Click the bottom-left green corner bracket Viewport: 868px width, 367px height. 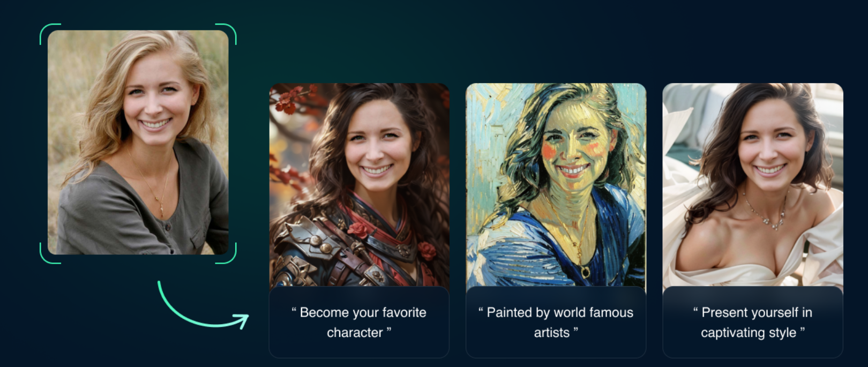click(50, 253)
